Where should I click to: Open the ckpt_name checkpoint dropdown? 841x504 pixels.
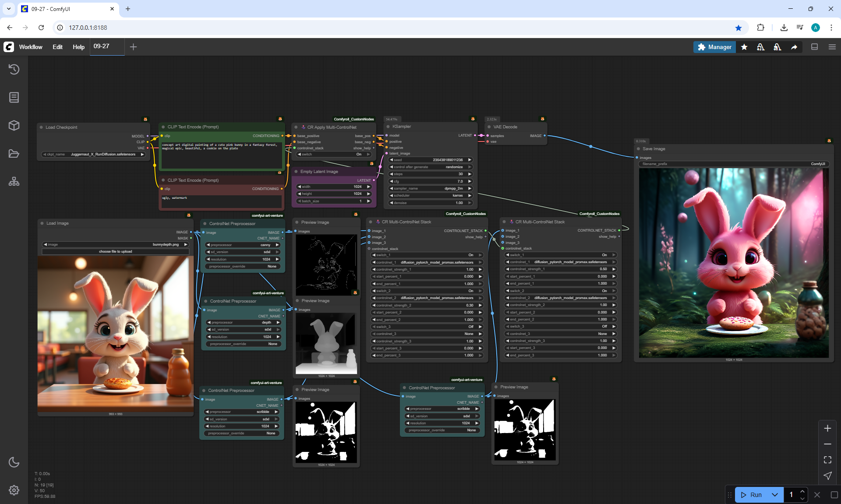click(94, 154)
